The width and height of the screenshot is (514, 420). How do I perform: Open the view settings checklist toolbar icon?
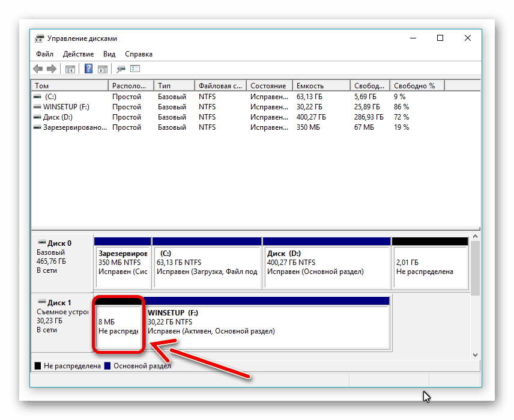[135, 69]
